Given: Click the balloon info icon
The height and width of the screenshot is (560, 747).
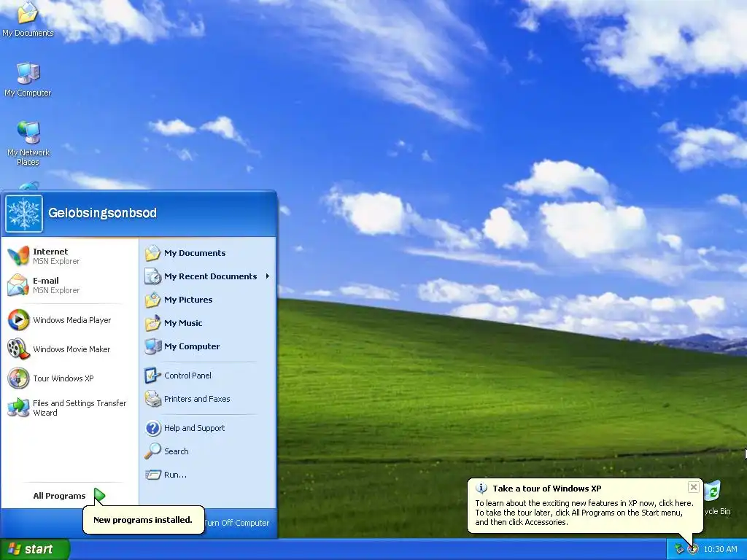Looking at the screenshot, I should [x=481, y=488].
